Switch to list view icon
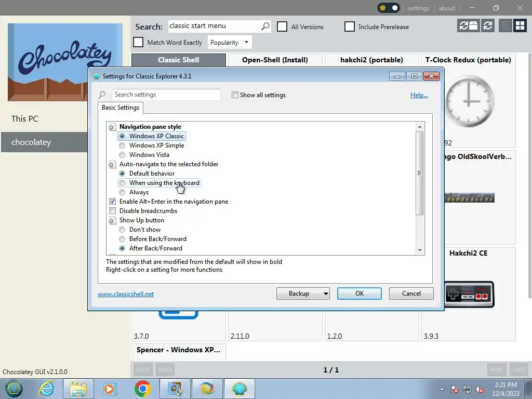Viewport: 532px width, 399px height. (x=505, y=25)
